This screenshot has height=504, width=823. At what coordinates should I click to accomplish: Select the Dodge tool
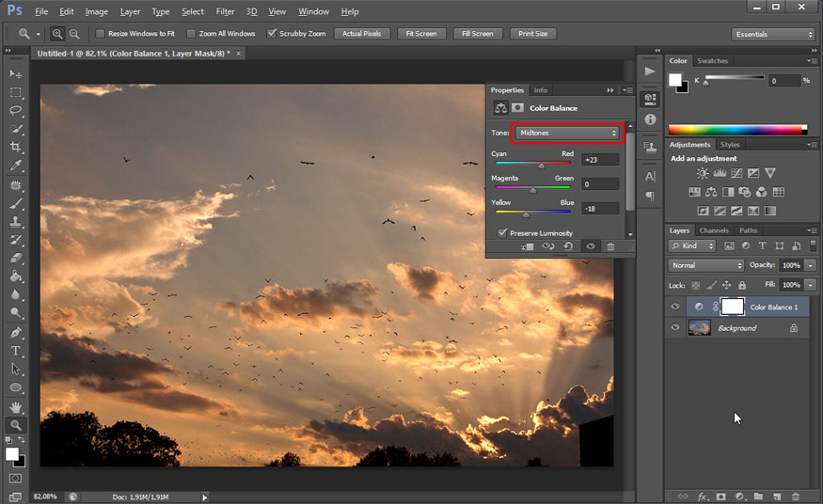[16, 312]
